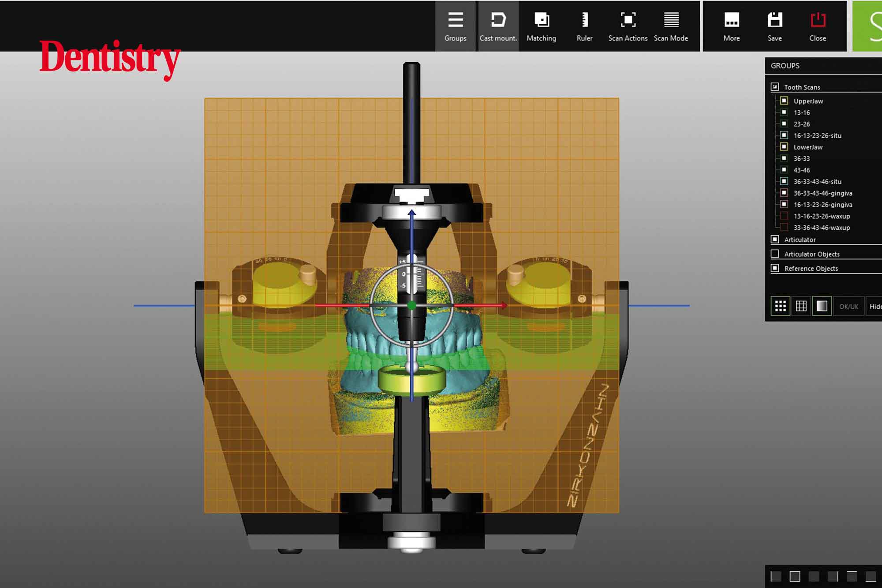Select the Cast mount. tool

click(x=498, y=26)
